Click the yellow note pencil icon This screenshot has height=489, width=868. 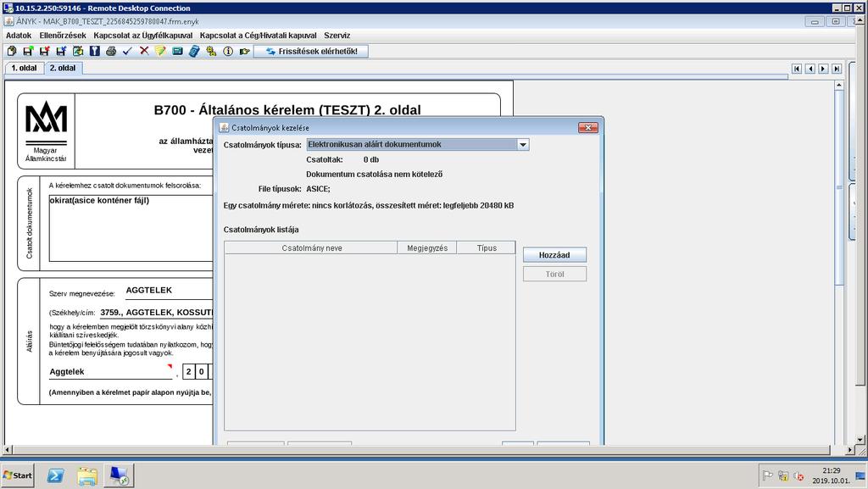click(x=160, y=52)
